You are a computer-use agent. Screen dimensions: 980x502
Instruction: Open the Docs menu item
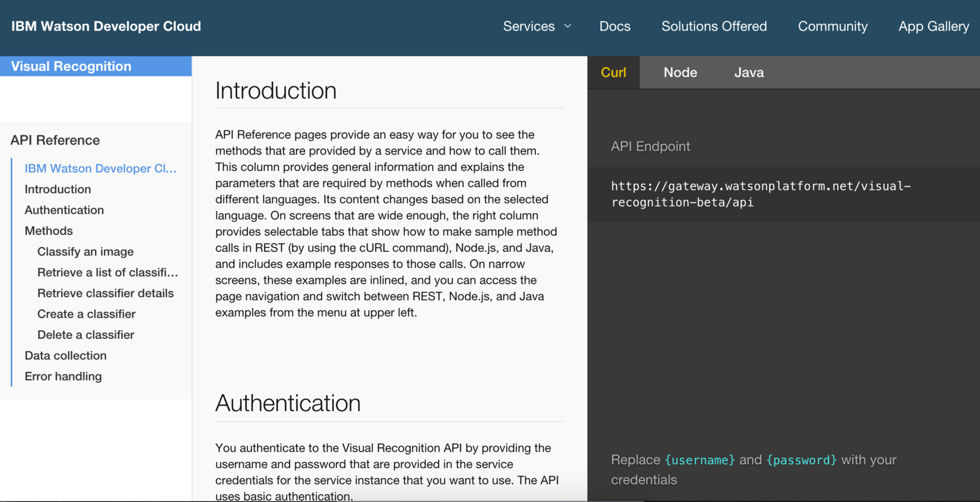coord(615,26)
